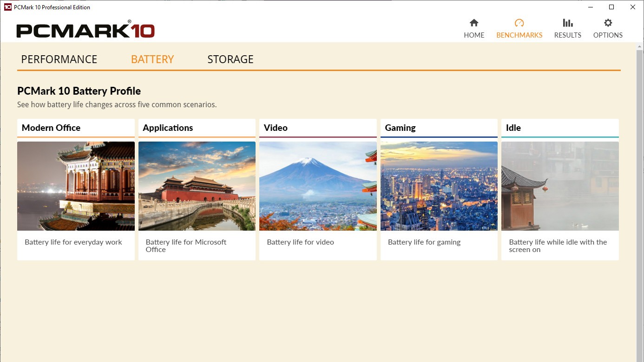644x362 pixels.
Task: Click the PCMark 10 logo
Action: [85, 31]
